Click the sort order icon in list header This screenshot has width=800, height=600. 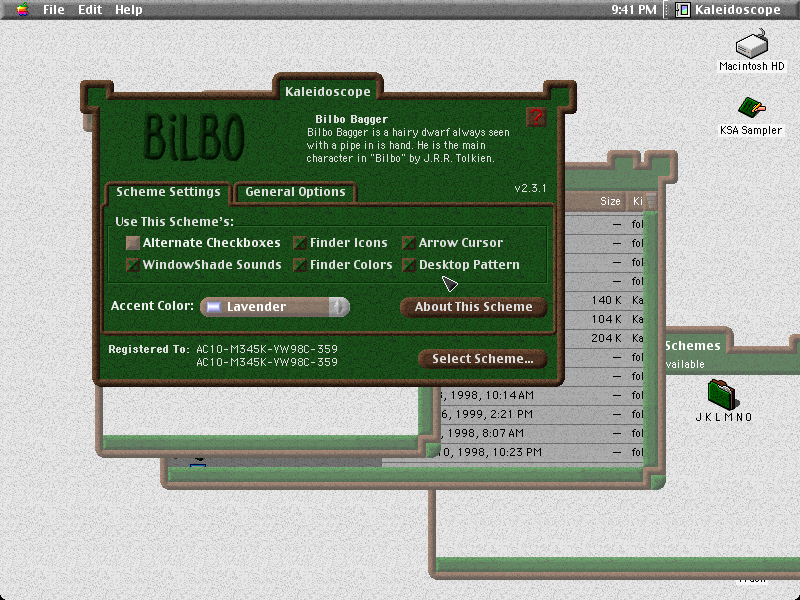click(651, 201)
